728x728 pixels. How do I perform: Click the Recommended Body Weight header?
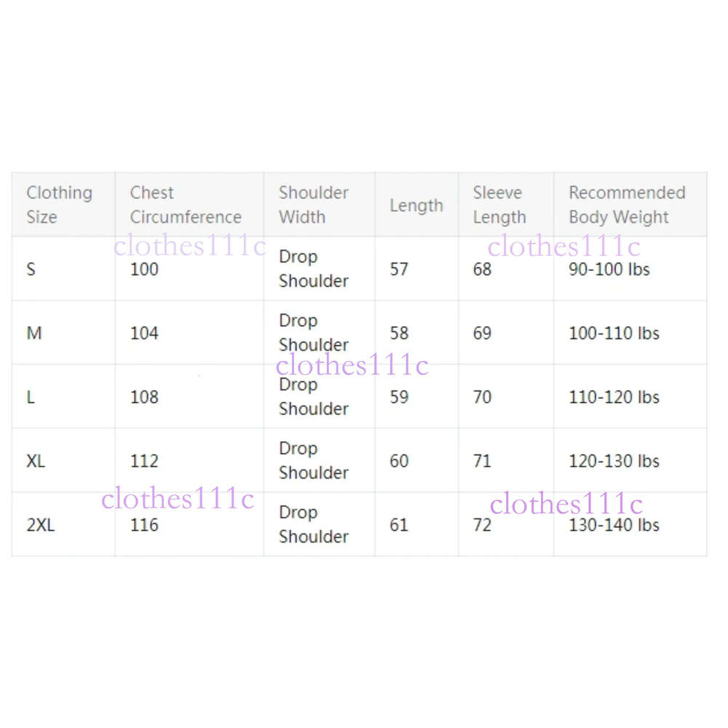pyautogui.click(x=627, y=205)
